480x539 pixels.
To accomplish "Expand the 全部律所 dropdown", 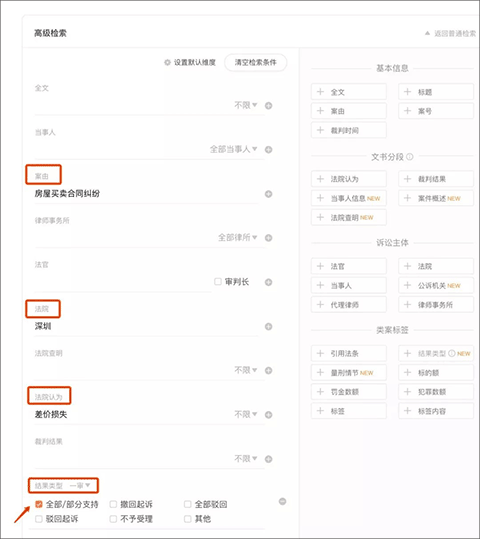I will pyautogui.click(x=238, y=238).
